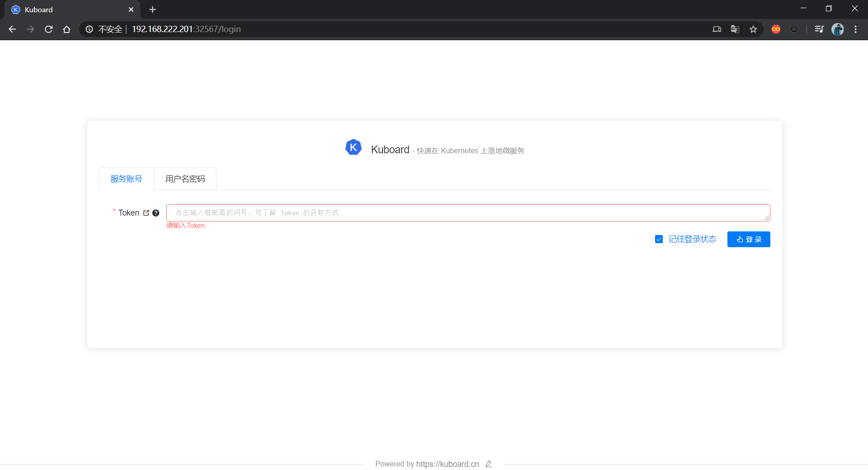Open the browser three-dot menu
Image resolution: width=868 pixels, height=470 pixels.
(x=855, y=29)
